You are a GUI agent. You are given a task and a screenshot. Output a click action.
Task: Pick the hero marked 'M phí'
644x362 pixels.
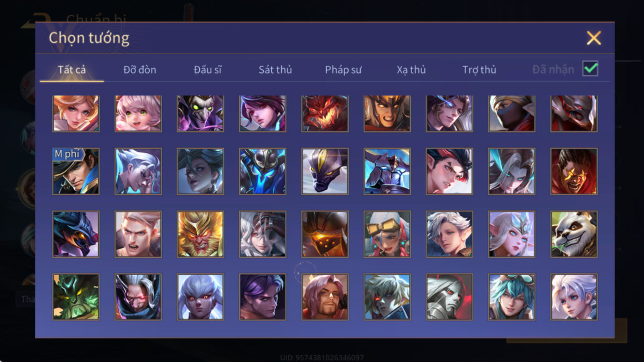[76, 171]
